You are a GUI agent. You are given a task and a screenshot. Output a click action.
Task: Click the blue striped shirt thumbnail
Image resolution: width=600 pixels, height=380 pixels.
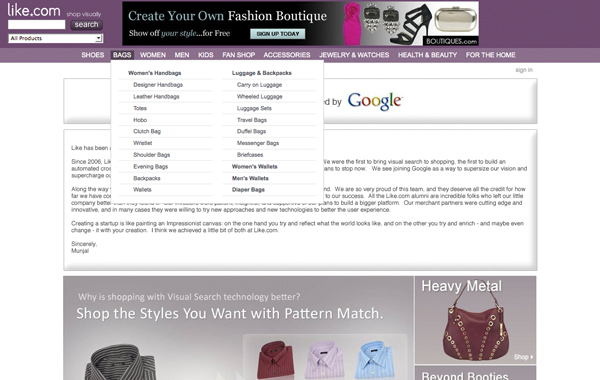coord(375,360)
